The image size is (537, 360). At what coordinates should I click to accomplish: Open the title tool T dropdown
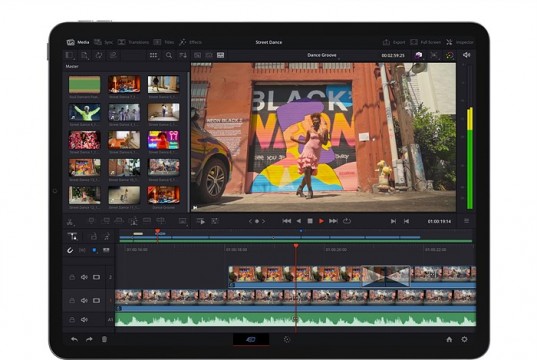point(73,236)
